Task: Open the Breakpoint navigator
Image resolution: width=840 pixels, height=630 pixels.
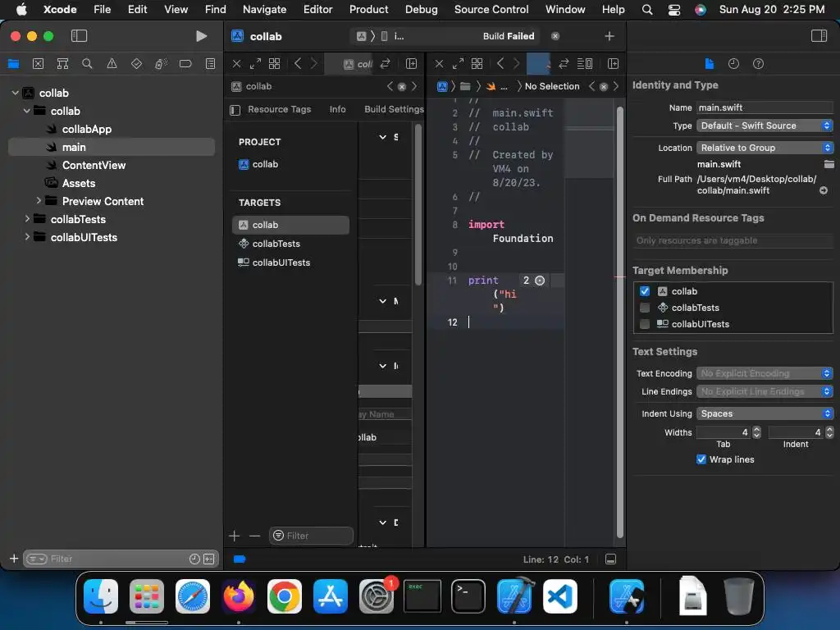Action: 185,64
